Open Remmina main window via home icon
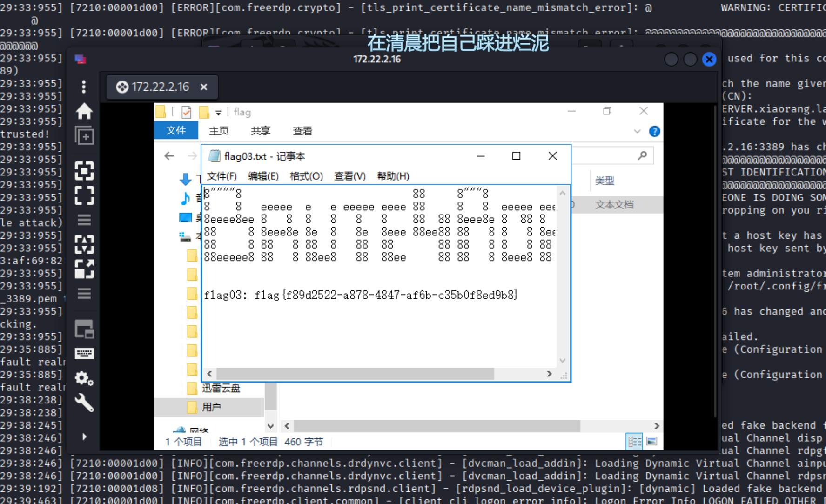Viewport: 826px width, 504px height. (84, 111)
